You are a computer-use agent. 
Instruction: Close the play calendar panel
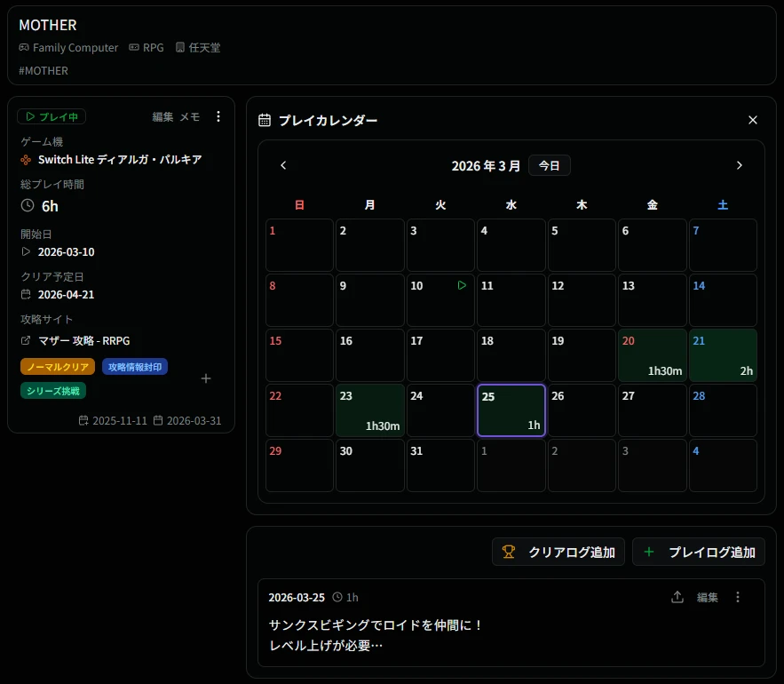click(x=753, y=120)
